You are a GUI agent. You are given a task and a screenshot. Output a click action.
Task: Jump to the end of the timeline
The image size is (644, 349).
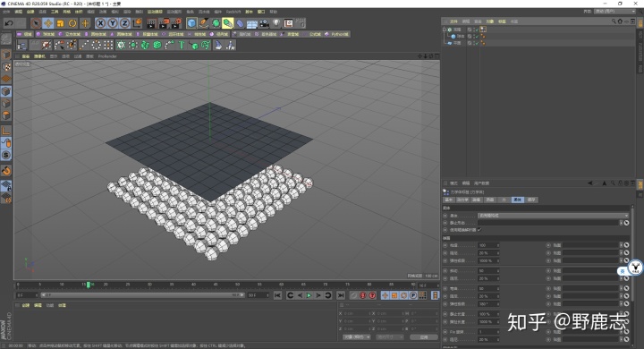(341, 295)
